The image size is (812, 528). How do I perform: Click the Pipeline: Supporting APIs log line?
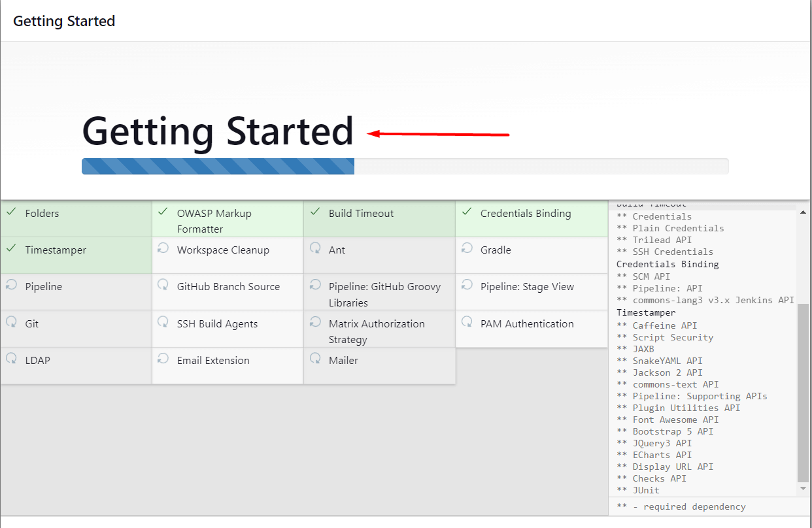[692, 397]
